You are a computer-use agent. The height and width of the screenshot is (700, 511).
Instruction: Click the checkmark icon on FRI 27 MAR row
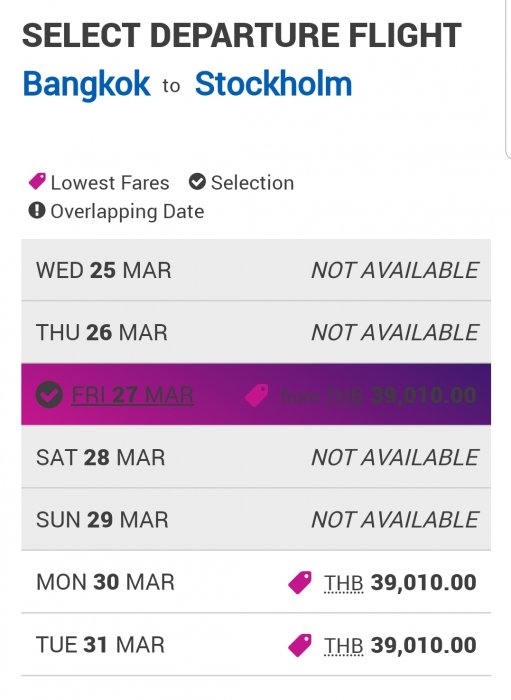pyautogui.click(x=49, y=395)
